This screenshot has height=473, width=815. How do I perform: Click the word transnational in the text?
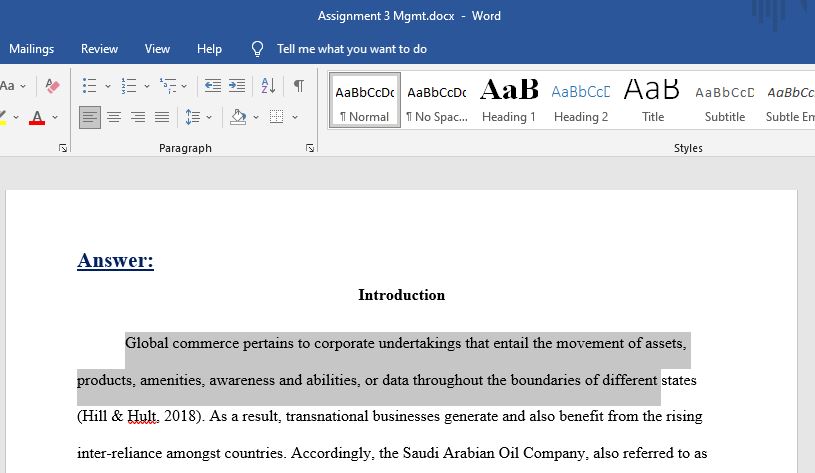tap(327, 416)
